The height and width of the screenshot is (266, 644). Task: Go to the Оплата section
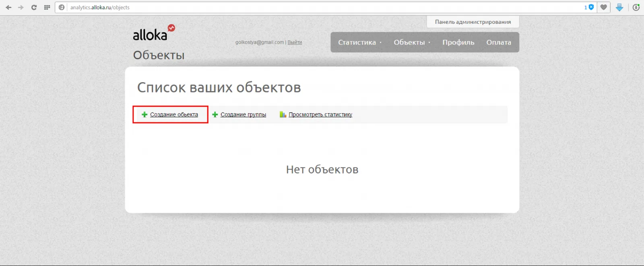(499, 42)
